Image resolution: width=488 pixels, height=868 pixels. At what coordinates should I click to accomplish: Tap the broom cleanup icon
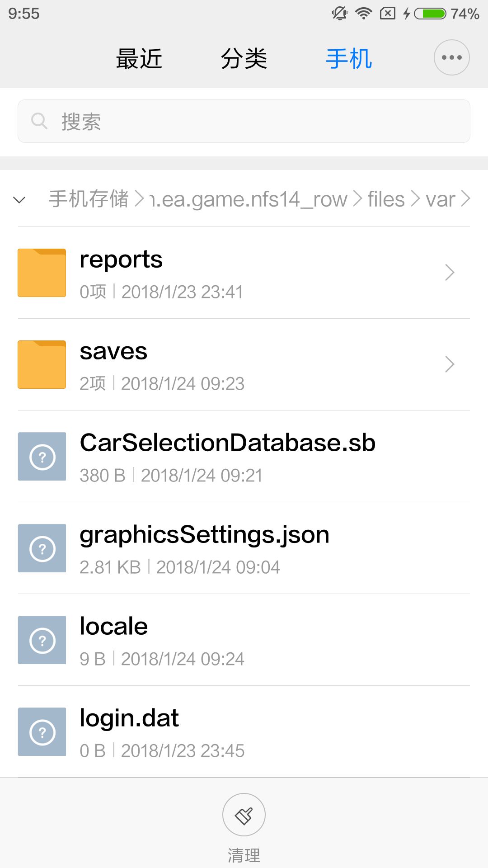pyautogui.click(x=244, y=815)
